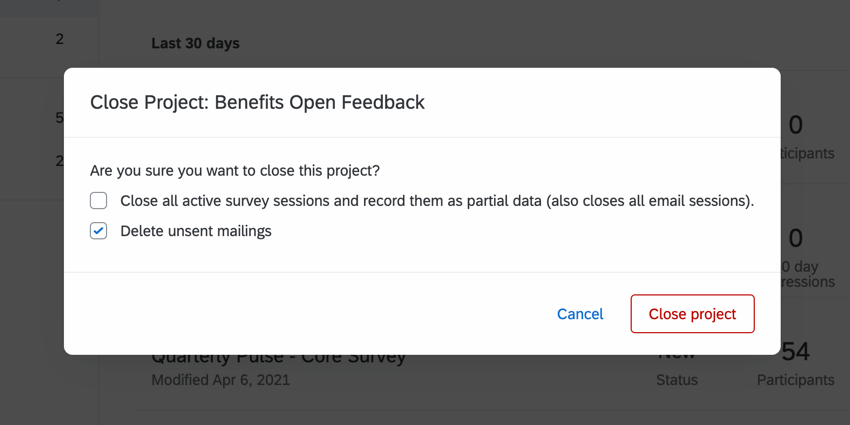Click the dialog title 'Close Project: Benefits Open Feedback'

coord(257,102)
